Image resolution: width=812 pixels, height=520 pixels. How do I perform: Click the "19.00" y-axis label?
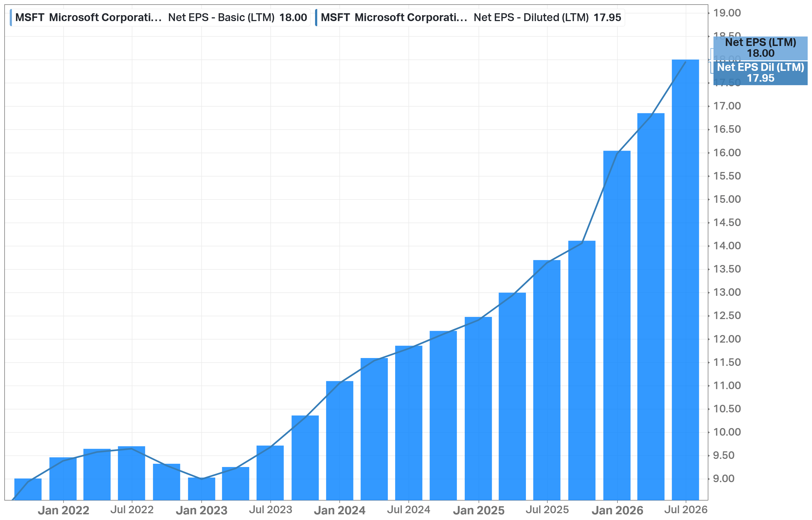coord(727,13)
